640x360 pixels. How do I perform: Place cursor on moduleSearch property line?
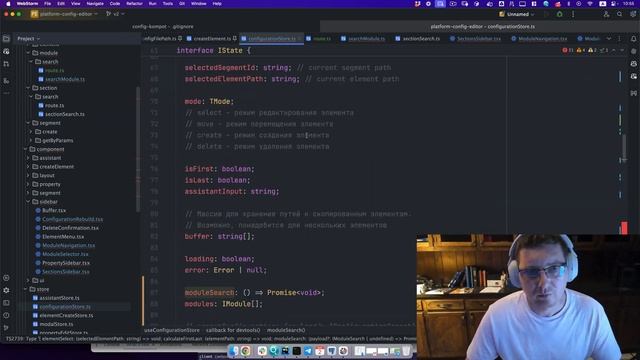click(x=254, y=293)
